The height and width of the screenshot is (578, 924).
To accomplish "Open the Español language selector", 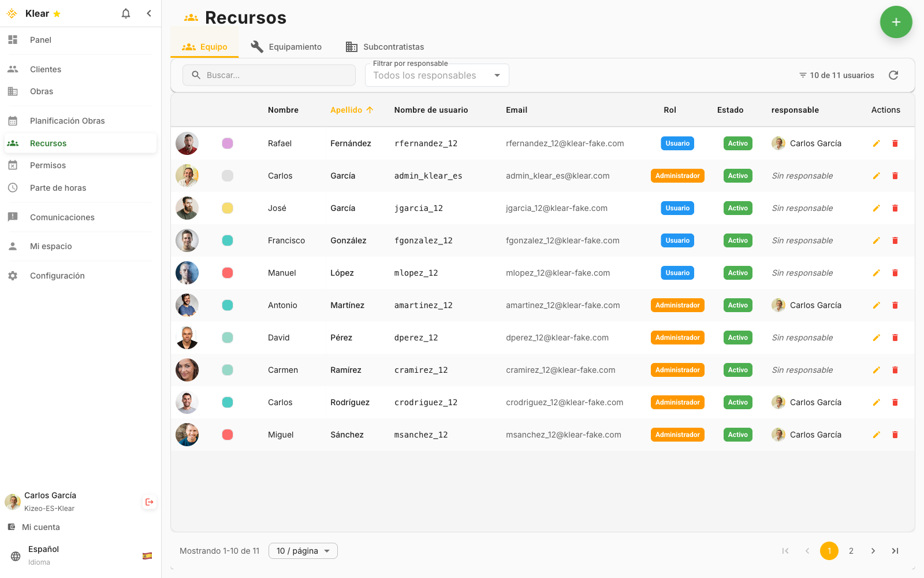I will pyautogui.click(x=81, y=555).
